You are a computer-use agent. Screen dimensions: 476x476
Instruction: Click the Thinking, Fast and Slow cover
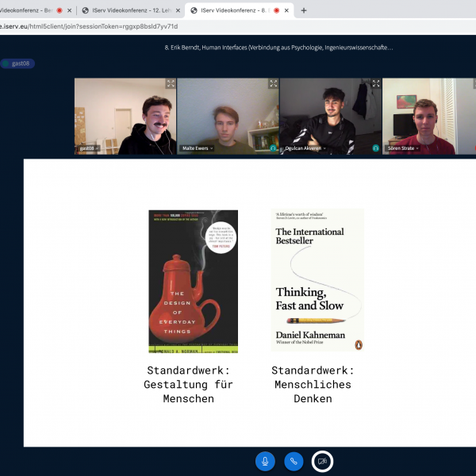click(317, 280)
